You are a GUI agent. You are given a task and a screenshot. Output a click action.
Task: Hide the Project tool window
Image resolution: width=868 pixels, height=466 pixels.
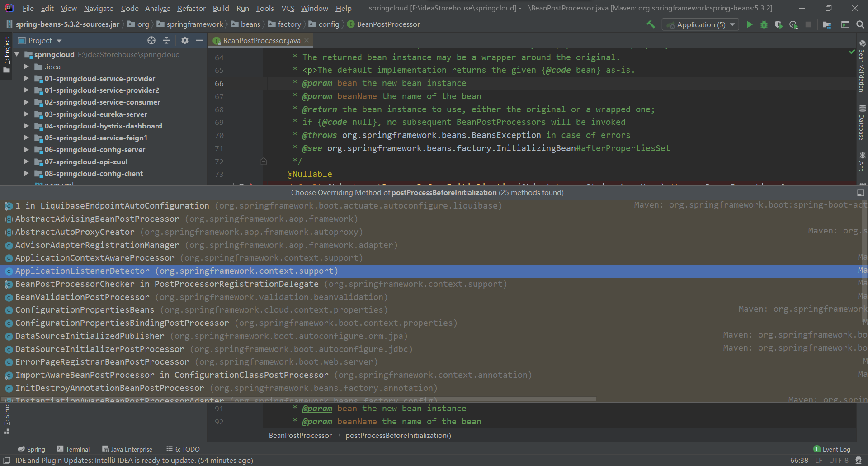(199, 40)
